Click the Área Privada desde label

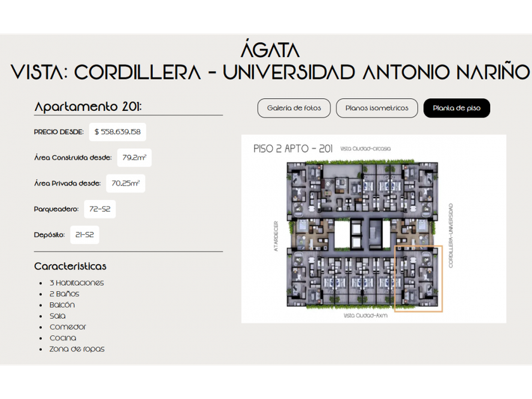point(67,183)
